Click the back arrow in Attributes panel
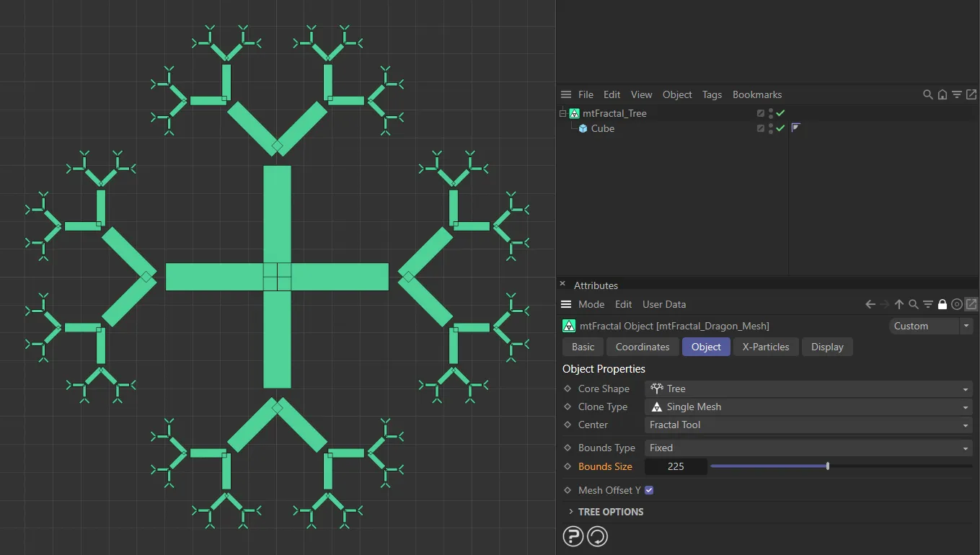 tap(870, 304)
